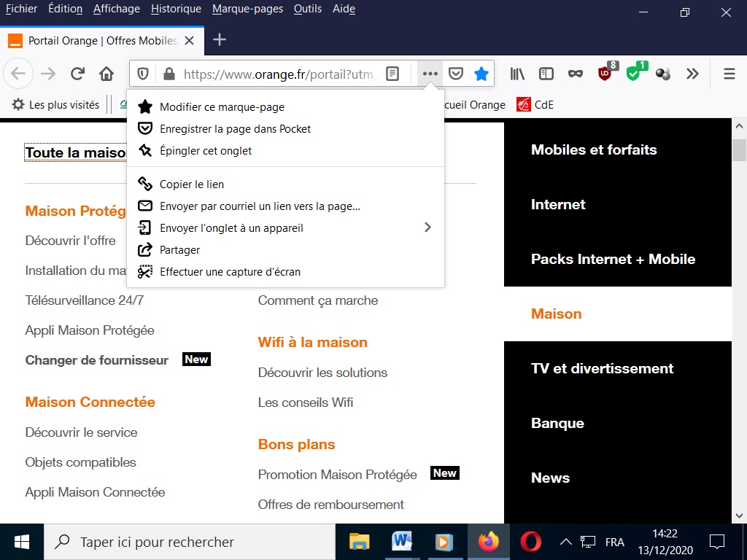Go back to the previous page
747x560 pixels.
click(x=18, y=74)
